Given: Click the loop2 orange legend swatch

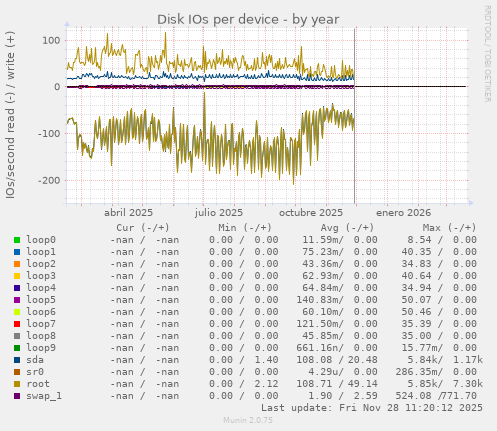Looking at the screenshot, I should (x=17, y=264).
